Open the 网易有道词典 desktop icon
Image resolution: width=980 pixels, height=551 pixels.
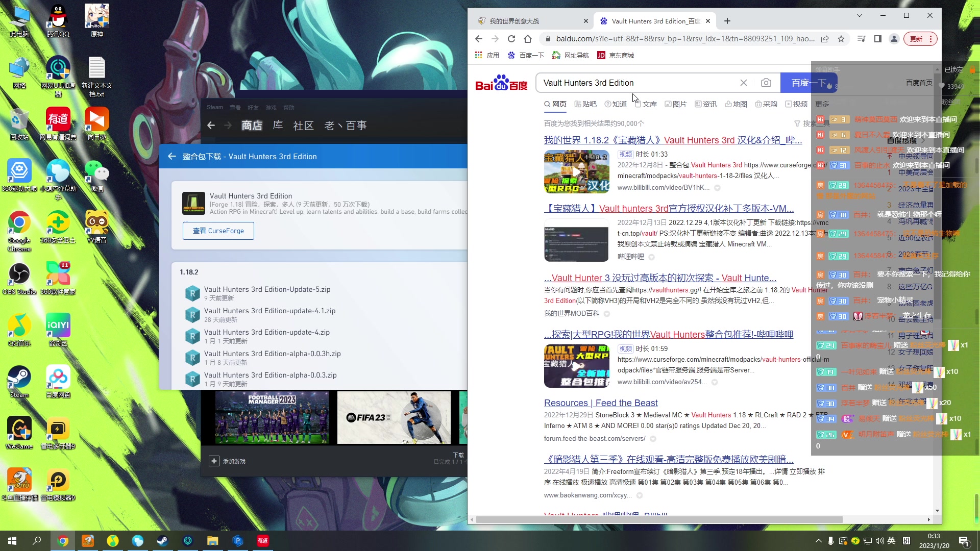pyautogui.click(x=58, y=123)
